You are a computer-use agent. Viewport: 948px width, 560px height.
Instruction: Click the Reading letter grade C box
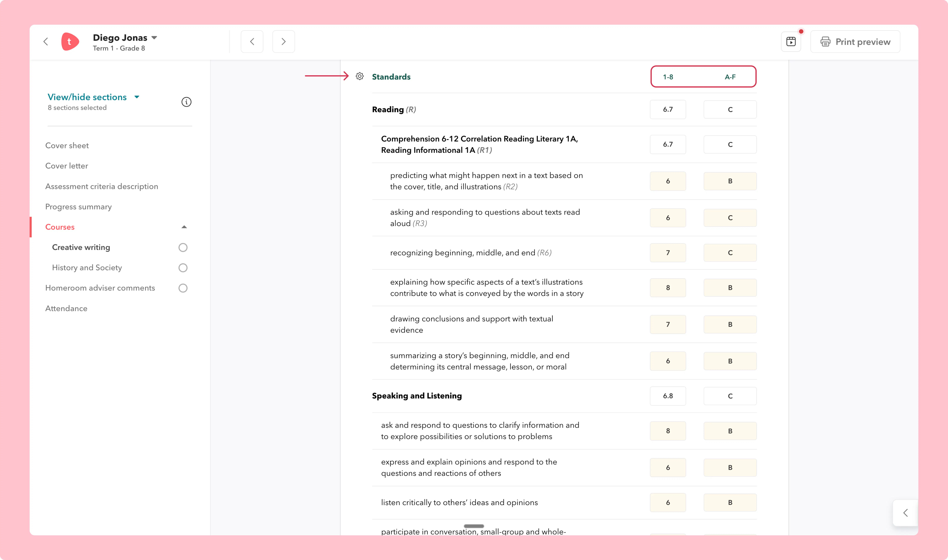[x=730, y=109]
